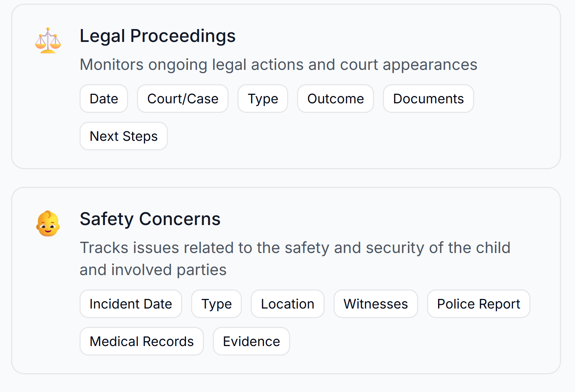Choose the Location tag
This screenshot has width=575, height=392.
point(287,304)
